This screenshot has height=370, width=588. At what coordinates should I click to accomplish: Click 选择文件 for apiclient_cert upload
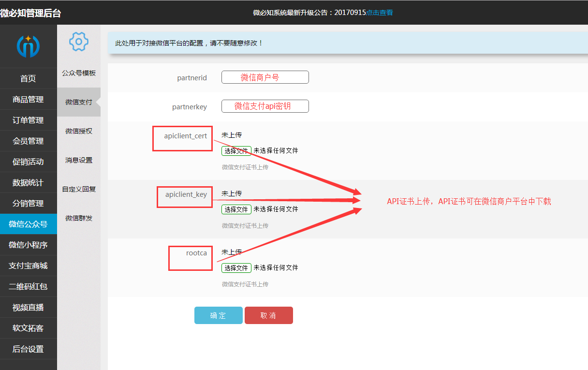(236, 150)
